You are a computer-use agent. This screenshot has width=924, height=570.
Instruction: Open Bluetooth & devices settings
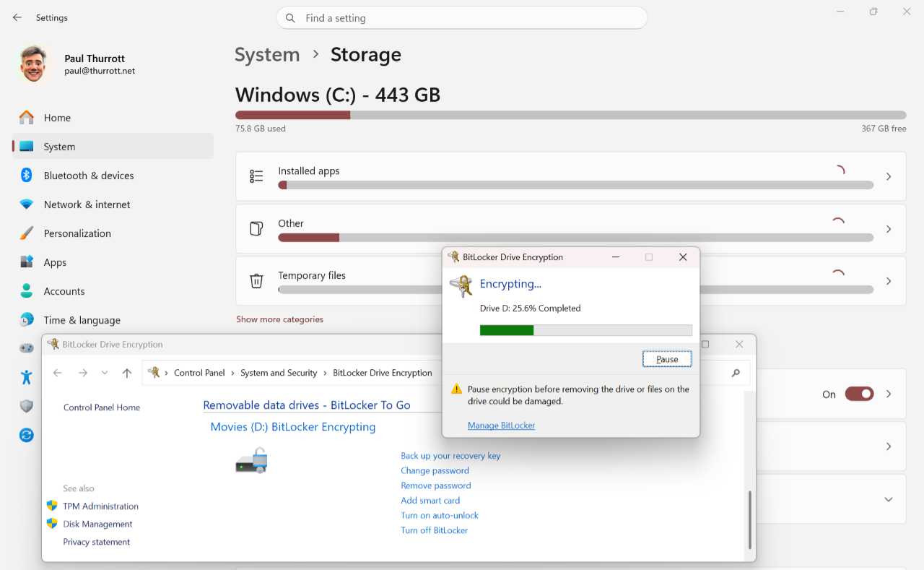tap(113, 176)
